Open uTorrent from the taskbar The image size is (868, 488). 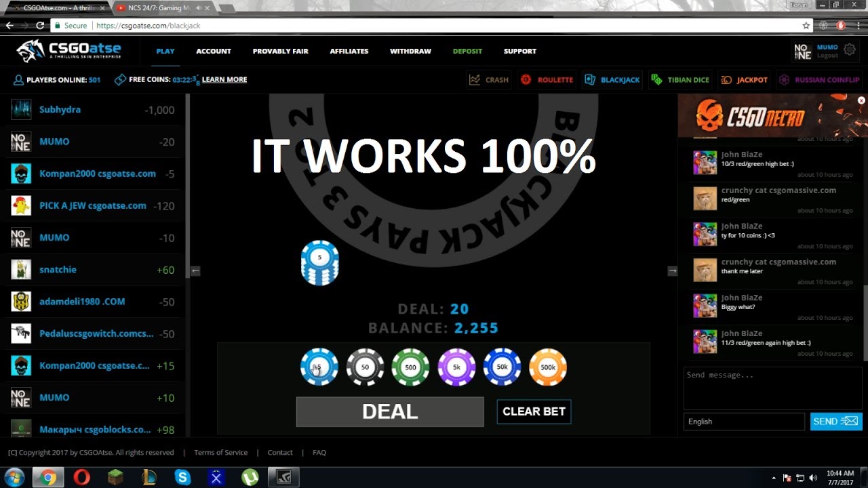coord(250,477)
